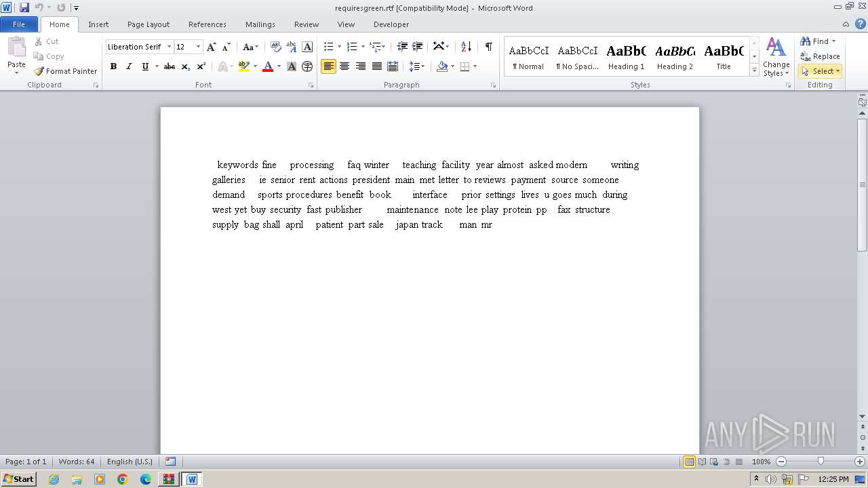The height and width of the screenshot is (488, 868).
Task: Switch to the Review tab
Action: pyautogui.click(x=307, y=24)
